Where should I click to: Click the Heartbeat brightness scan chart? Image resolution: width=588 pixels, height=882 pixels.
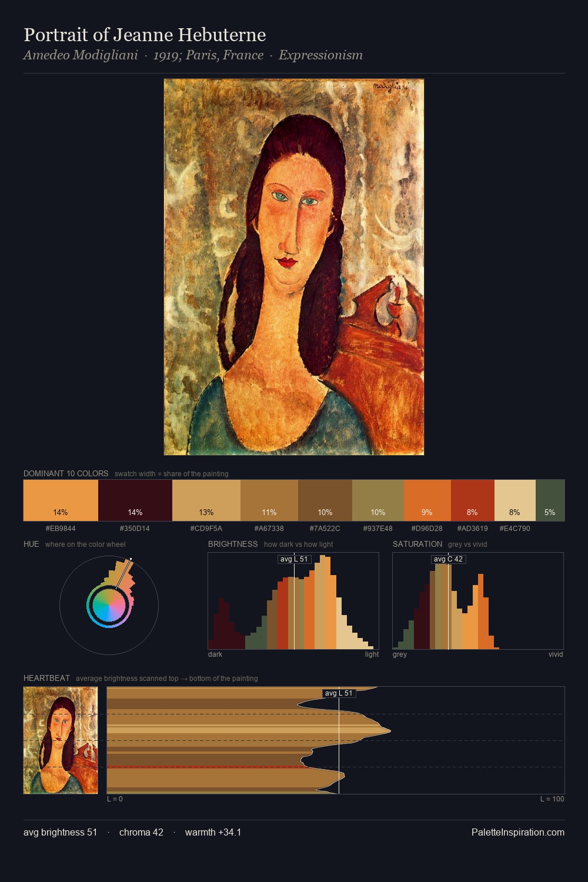click(x=336, y=740)
